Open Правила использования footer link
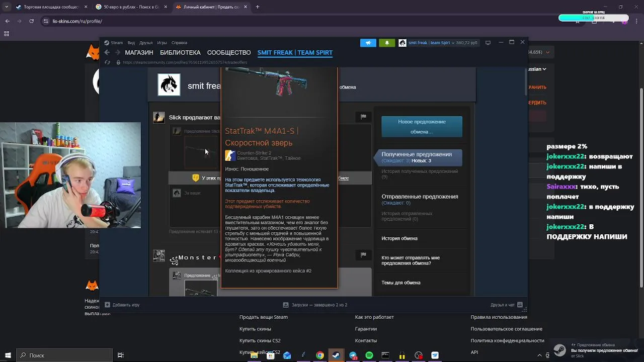 [499, 317]
